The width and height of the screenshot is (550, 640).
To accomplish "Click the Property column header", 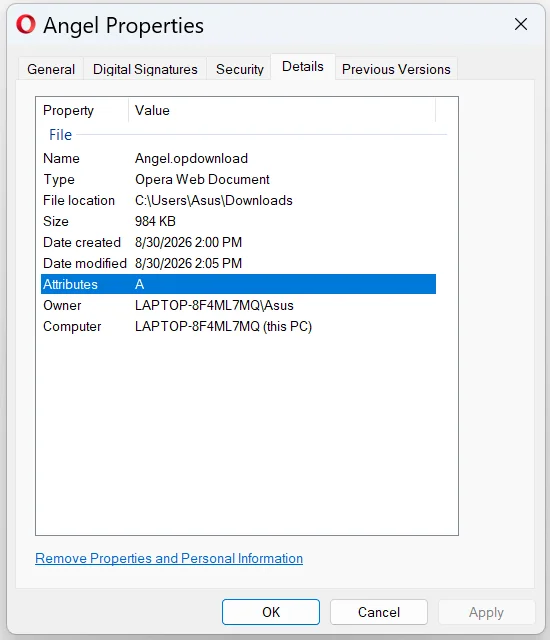I will coord(82,110).
